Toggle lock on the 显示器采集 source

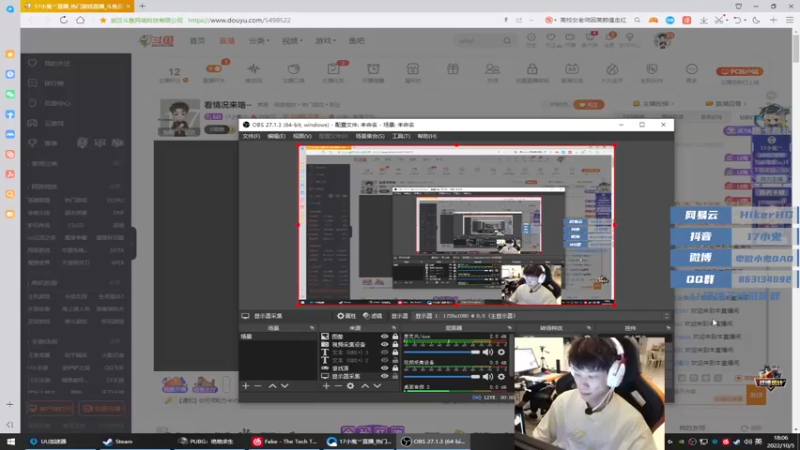click(x=395, y=376)
